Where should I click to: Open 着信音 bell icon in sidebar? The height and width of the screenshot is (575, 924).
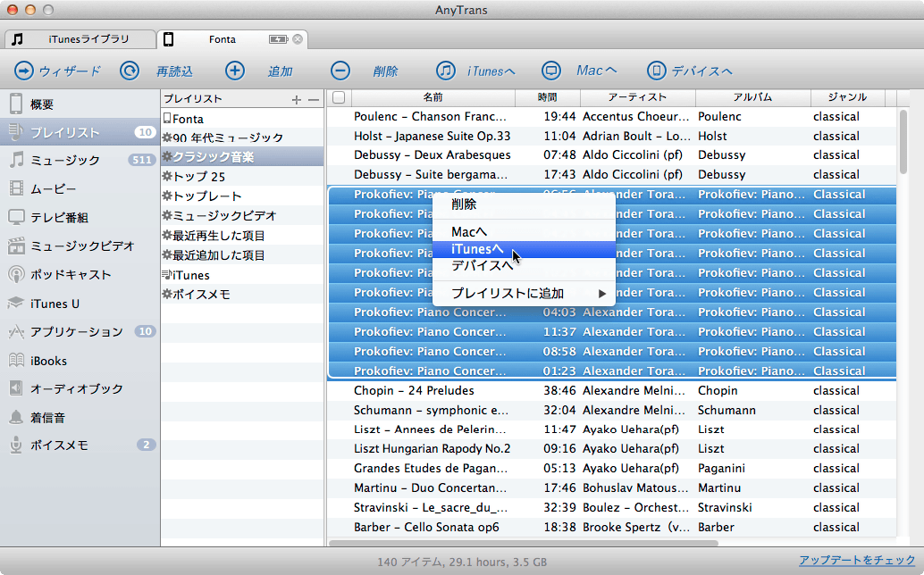point(16,417)
